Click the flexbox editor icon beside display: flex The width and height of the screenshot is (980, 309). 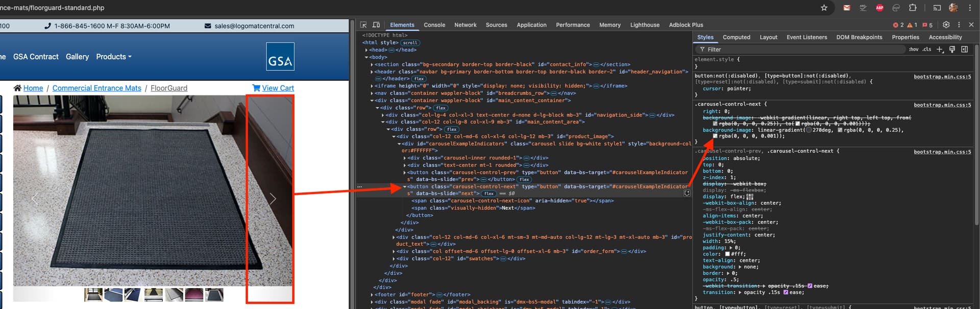point(750,197)
